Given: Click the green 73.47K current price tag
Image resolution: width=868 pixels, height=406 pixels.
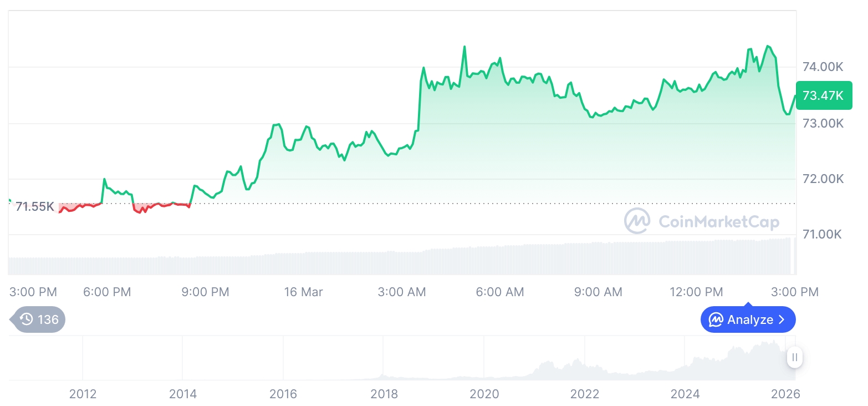Looking at the screenshot, I should point(824,95).
